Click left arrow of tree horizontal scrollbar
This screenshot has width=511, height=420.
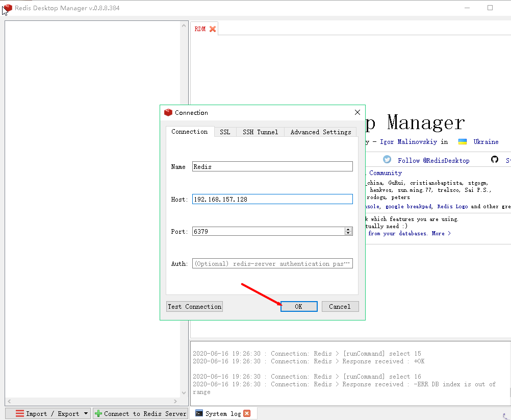tap(10, 401)
